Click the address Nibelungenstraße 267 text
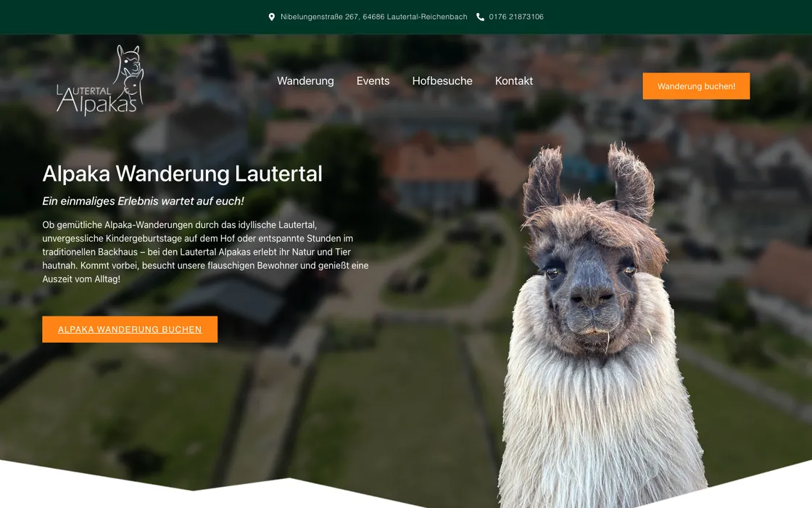Image resolution: width=812 pixels, height=508 pixels. tap(374, 17)
